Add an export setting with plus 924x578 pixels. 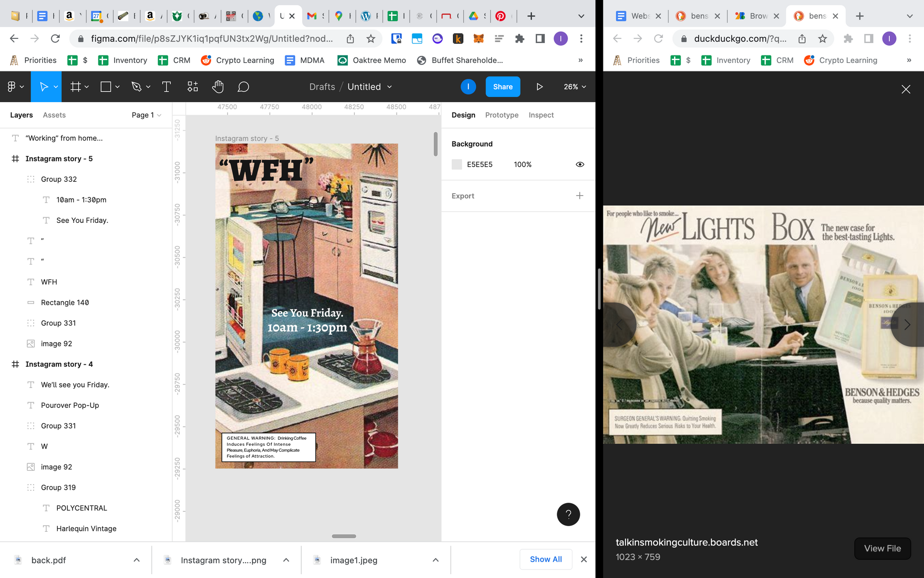point(579,196)
